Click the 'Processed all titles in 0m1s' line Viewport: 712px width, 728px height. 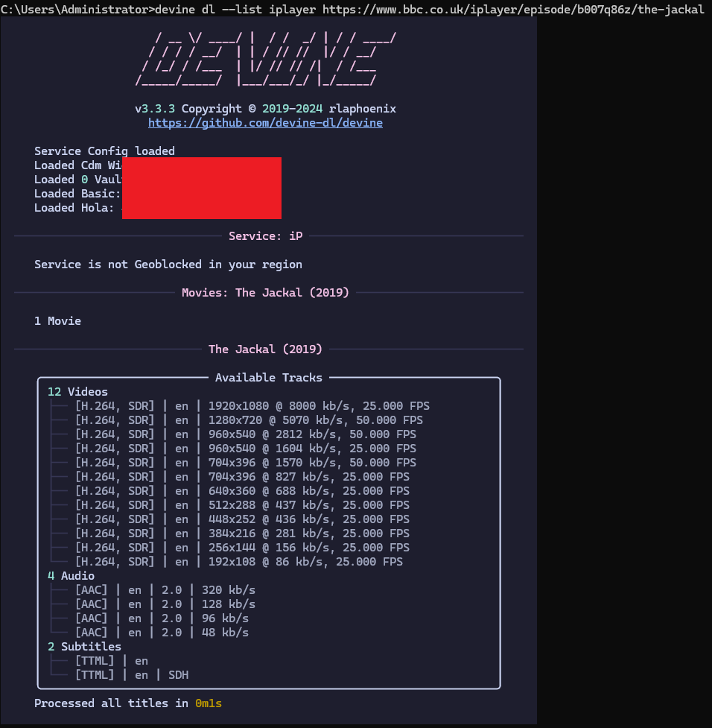(127, 703)
